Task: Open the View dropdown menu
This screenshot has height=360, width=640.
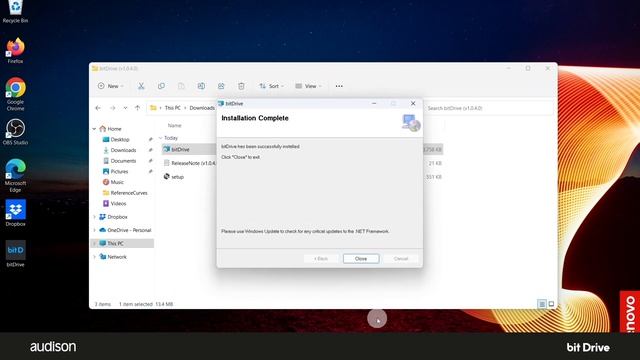Action: [308, 86]
